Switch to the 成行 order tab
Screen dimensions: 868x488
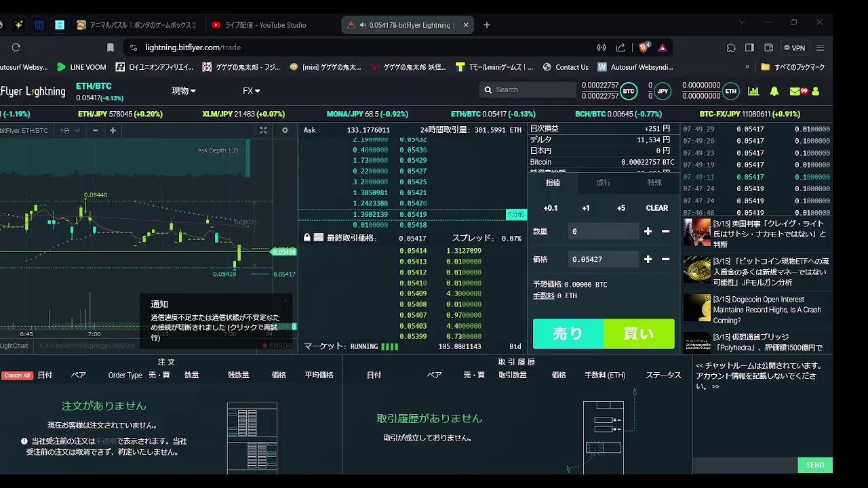pyautogui.click(x=603, y=182)
